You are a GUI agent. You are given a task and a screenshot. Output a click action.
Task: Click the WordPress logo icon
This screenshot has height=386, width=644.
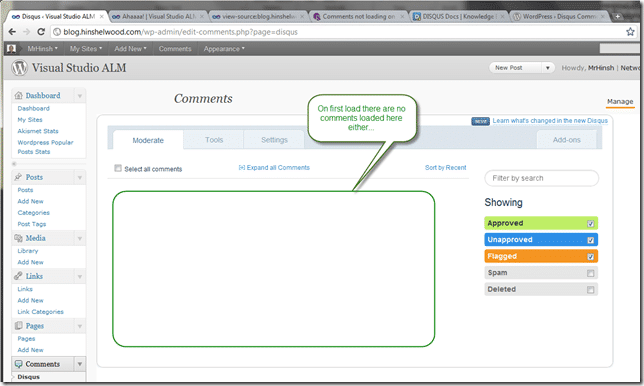[19, 68]
